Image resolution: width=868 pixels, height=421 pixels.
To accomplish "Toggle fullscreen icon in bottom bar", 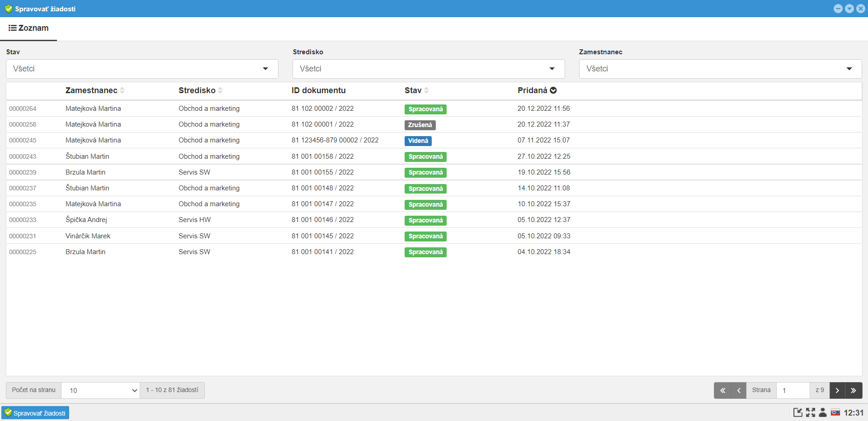I will 811,412.
